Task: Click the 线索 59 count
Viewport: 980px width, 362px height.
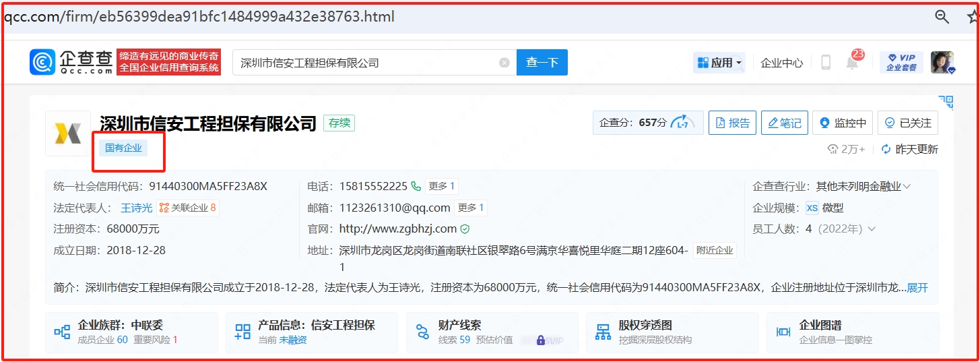Action: pyautogui.click(x=454, y=340)
